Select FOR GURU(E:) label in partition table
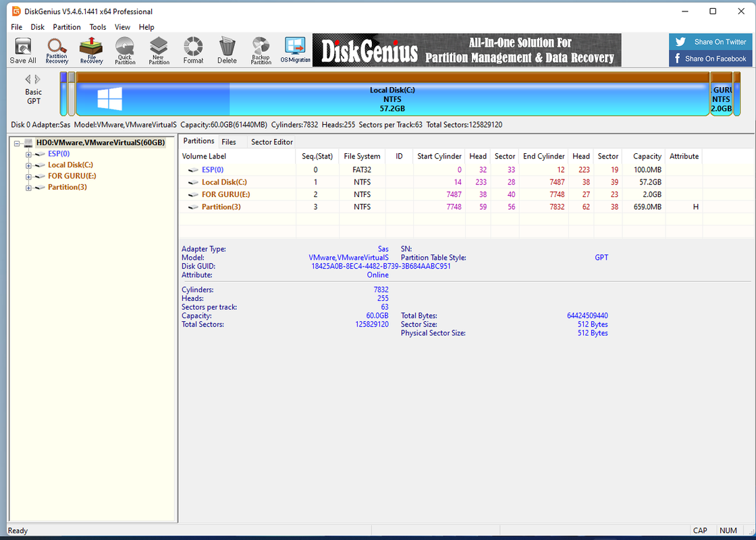Image resolution: width=756 pixels, height=540 pixels. (225, 194)
